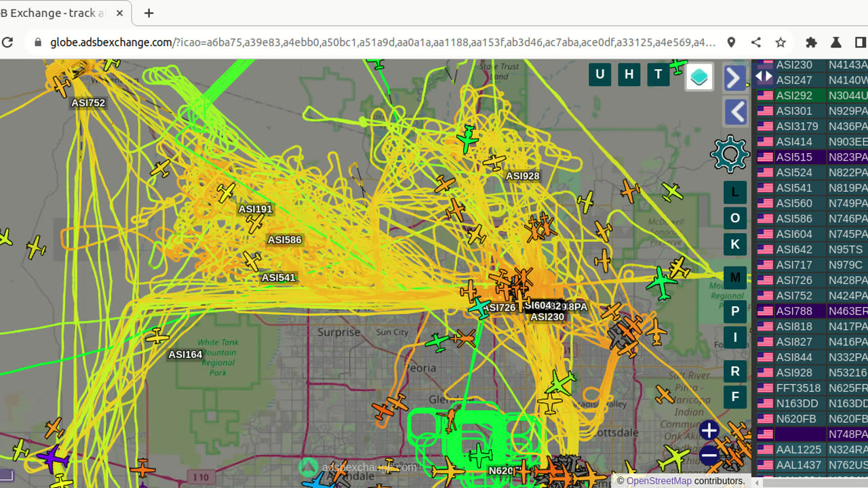Screen dimensions: 868x488
Task: Toggle the T map button
Action: pos(658,75)
